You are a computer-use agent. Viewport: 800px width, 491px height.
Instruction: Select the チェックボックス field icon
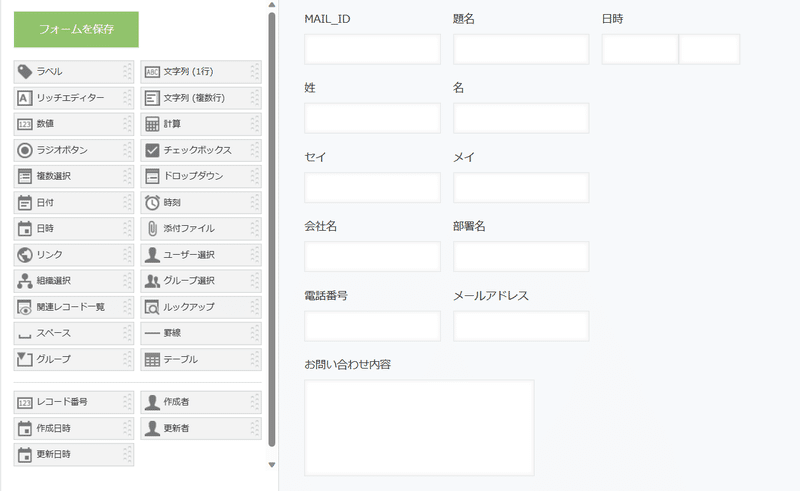point(152,150)
